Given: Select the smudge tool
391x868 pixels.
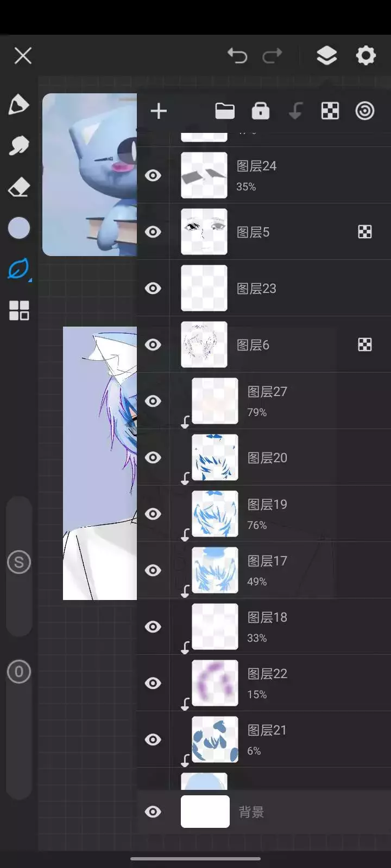Looking at the screenshot, I should tap(18, 145).
